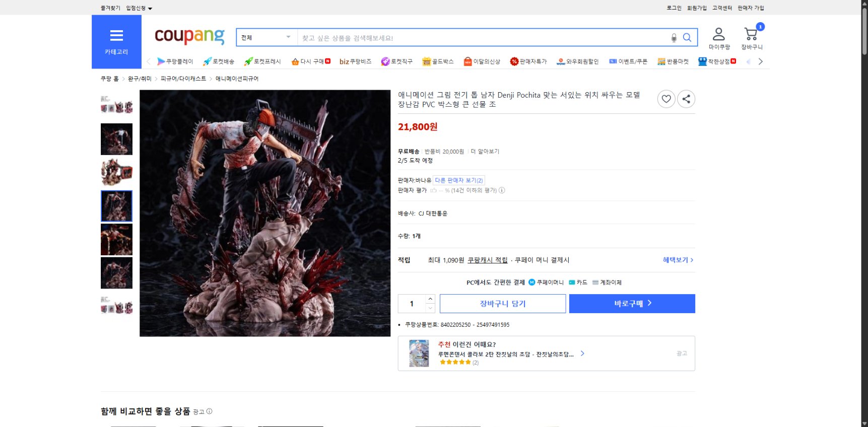The image size is (868, 427).
Task: Increase quantity with the up arrow
Action: coord(430,299)
